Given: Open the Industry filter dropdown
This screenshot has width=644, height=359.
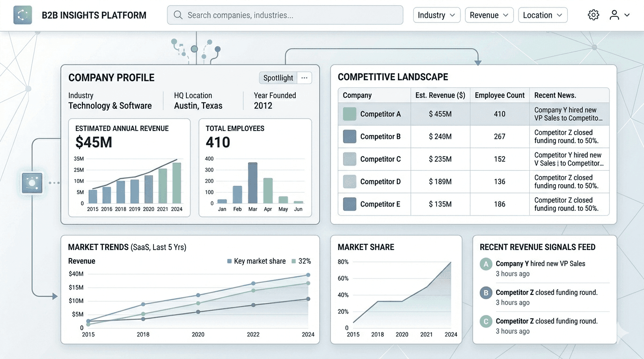Looking at the screenshot, I should pos(437,15).
